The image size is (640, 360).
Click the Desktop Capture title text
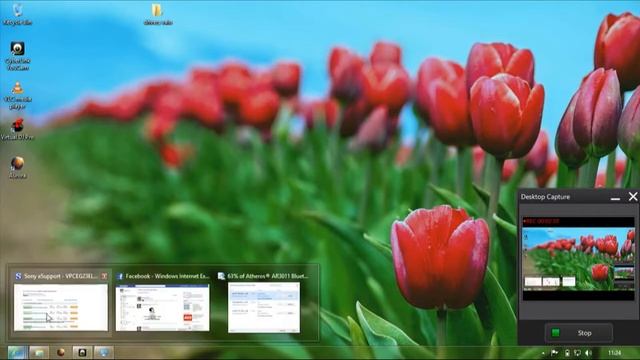(x=545, y=197)
